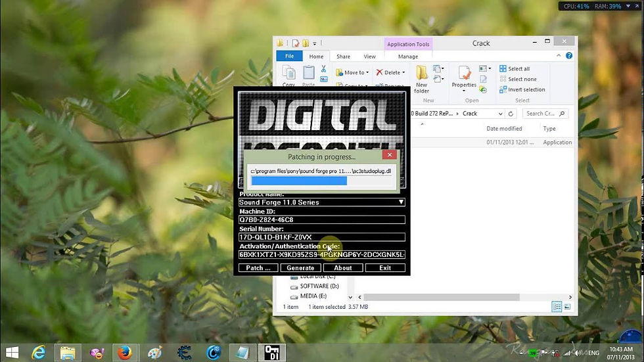Click the Windows Start button
This screenshot has height=362, width=644.
point(11,353)
